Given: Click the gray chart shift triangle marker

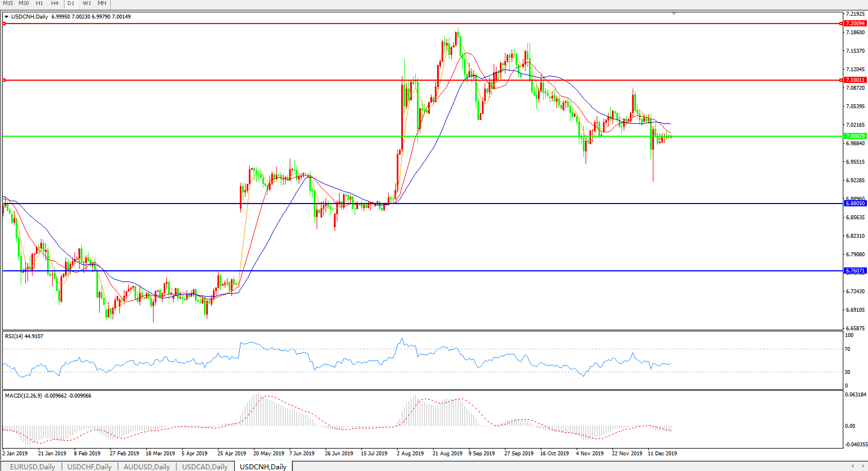Looking at the screenshot, I should coord(674,13).
